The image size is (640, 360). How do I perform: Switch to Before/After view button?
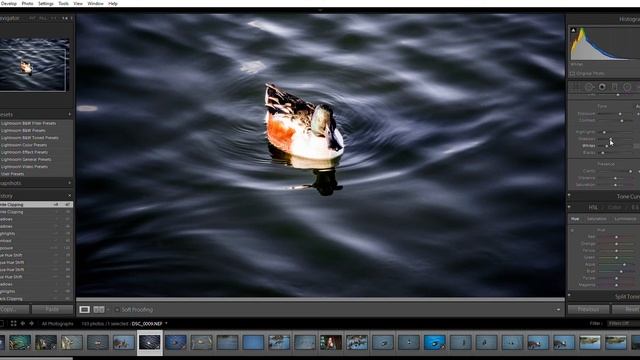pos(99,309)
